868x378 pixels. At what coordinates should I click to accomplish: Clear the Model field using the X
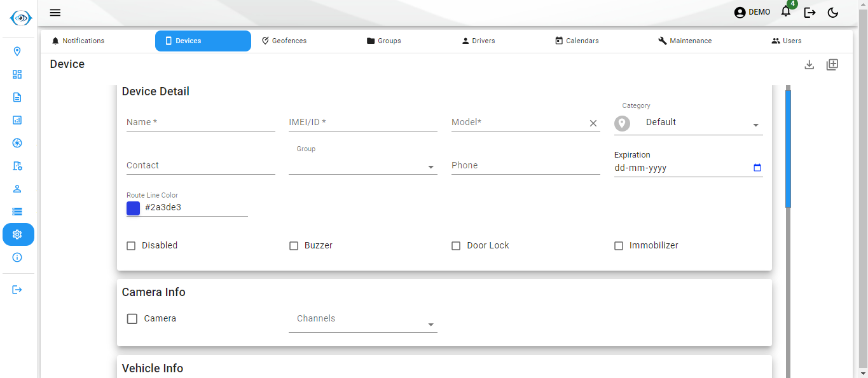(x=593, y=123)
